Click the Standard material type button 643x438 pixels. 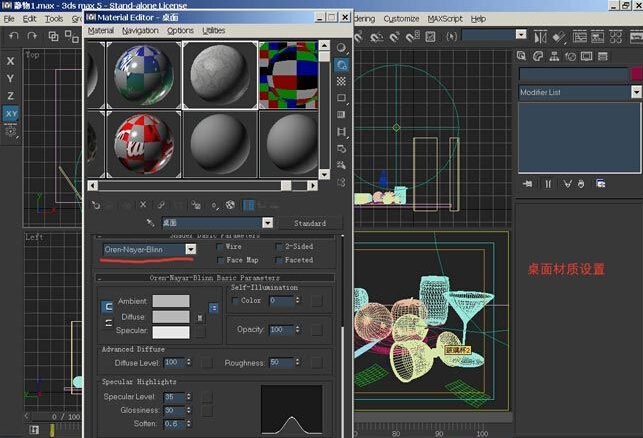point(310,223)
